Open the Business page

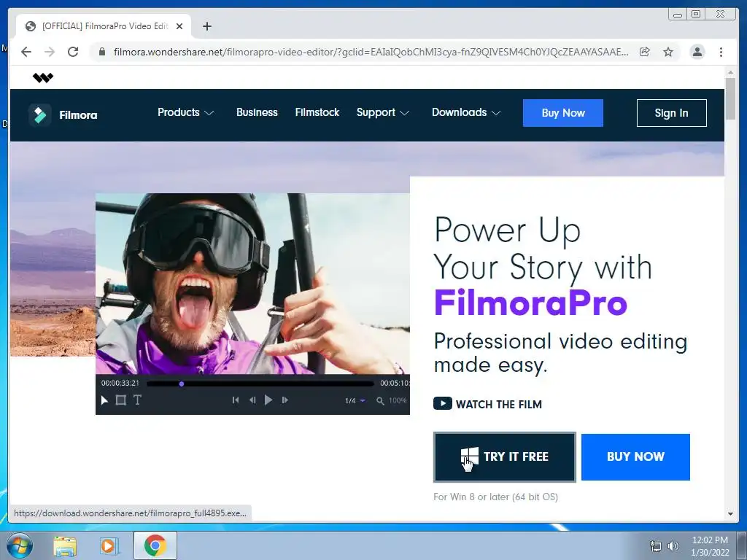(x=257, y=112)
